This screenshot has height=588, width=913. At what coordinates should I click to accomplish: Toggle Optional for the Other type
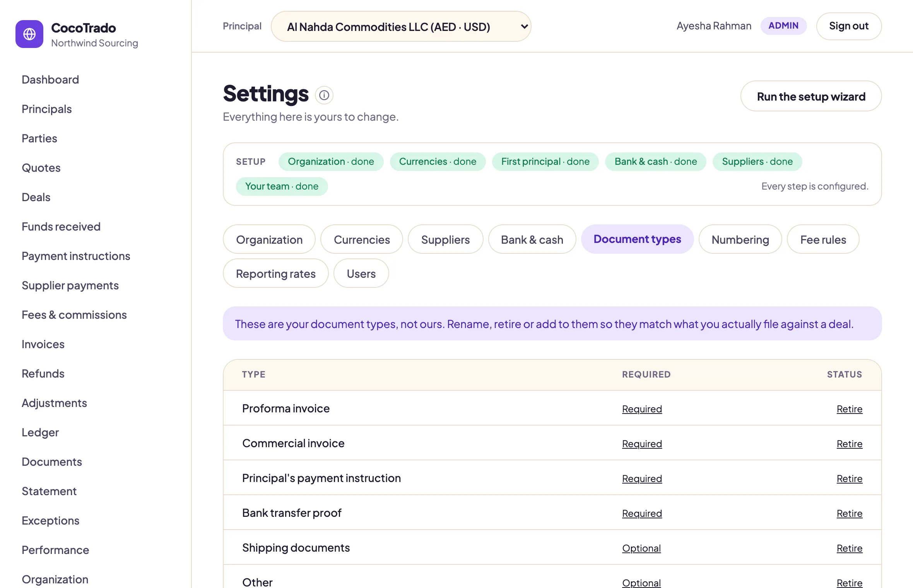(x=641, y=583)
